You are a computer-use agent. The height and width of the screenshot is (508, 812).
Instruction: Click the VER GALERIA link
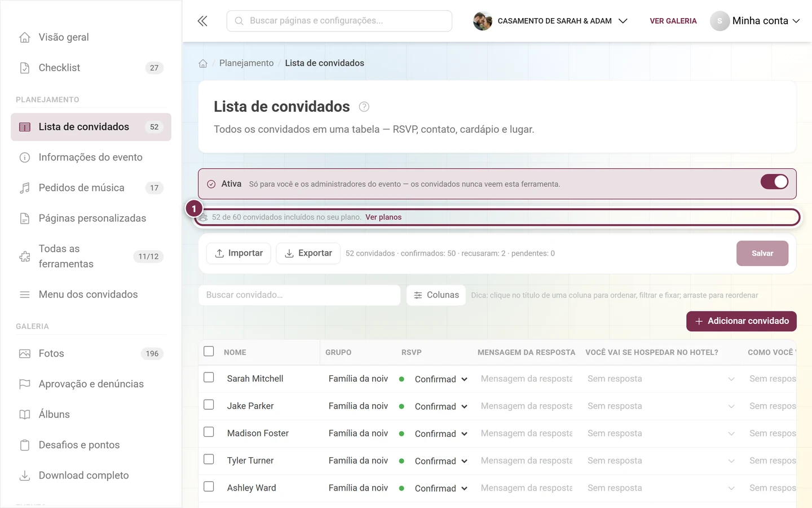point(673,21)
